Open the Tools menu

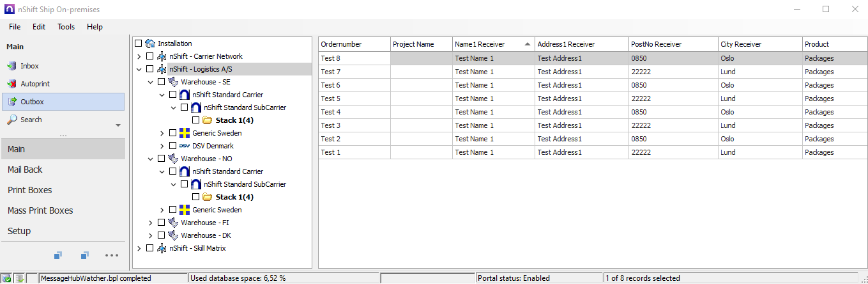click(x=66, y=27)
